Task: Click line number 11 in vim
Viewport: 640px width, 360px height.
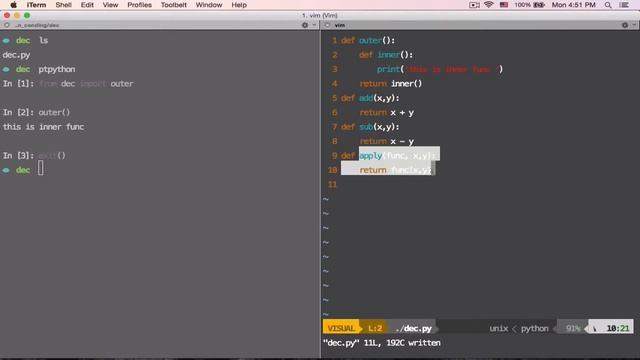Action: [x=332, y=184]
